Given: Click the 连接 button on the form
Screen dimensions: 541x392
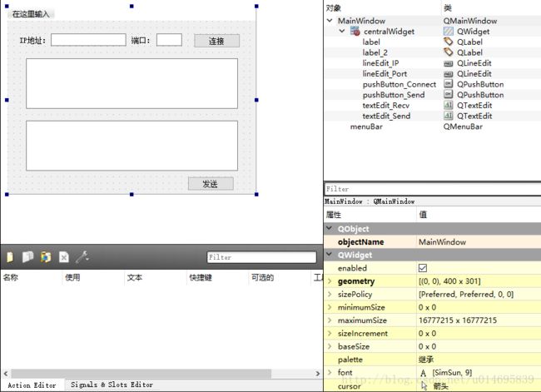Looking at the screenshot, I should click(216, 41).
